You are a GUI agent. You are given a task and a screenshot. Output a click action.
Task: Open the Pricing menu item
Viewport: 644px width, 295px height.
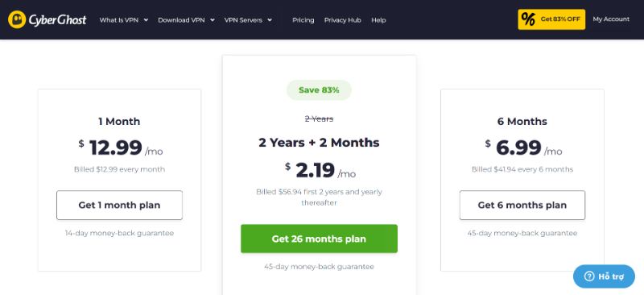coord(303,20)
